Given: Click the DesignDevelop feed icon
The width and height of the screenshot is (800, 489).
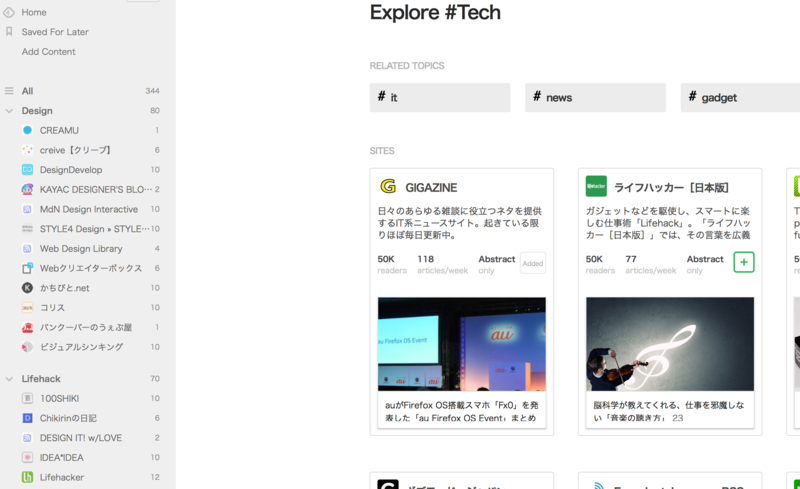Looking at the screenshot, I should 28,169.
